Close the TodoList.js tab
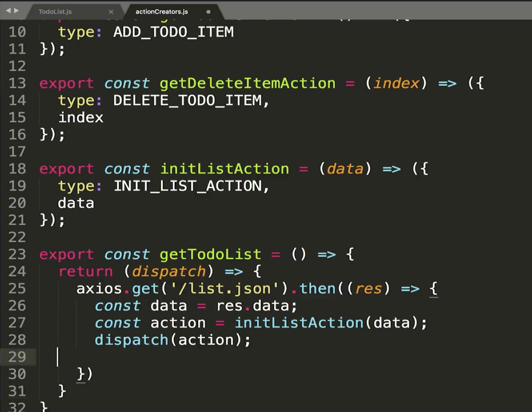Image resolution: width=532 pixels, height=412 pixels. tap(111, 12)
